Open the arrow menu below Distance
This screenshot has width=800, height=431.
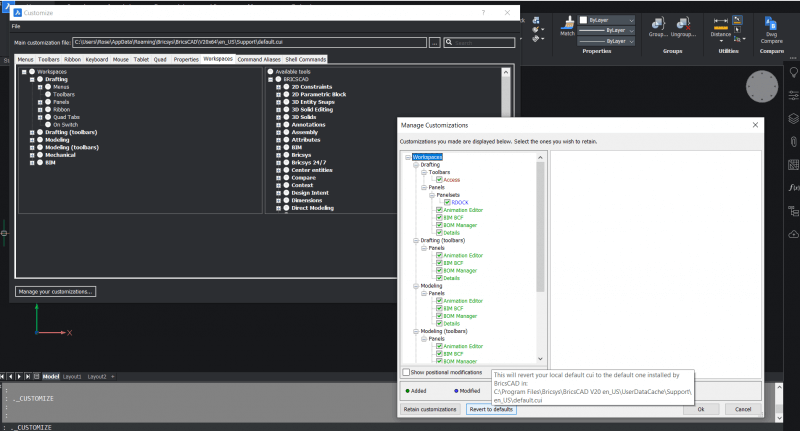tap(721, 41)
